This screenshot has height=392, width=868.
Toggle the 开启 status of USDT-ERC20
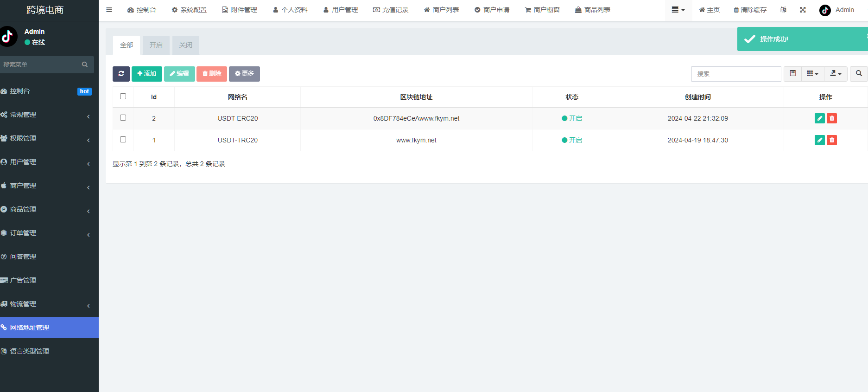572,118
